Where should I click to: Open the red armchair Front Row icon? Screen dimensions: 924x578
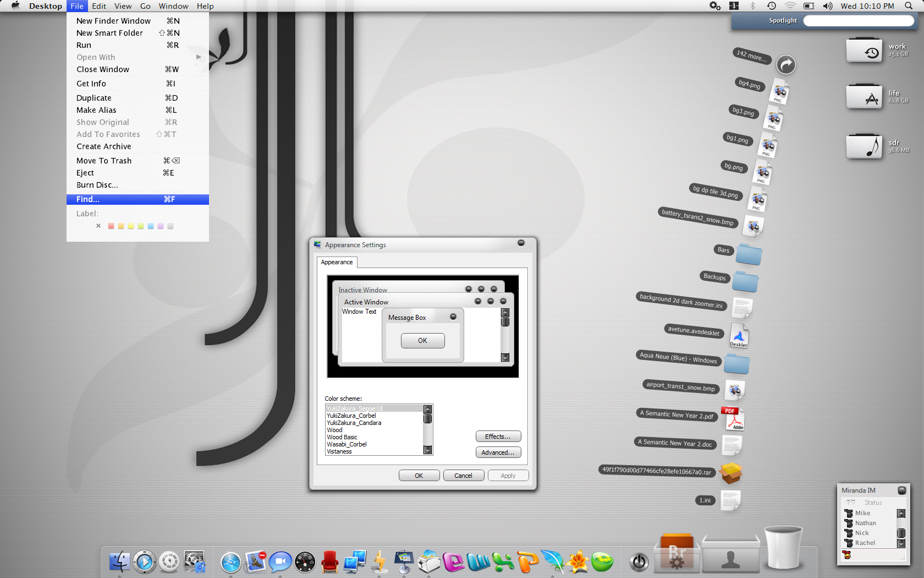[x=329, y=561]
